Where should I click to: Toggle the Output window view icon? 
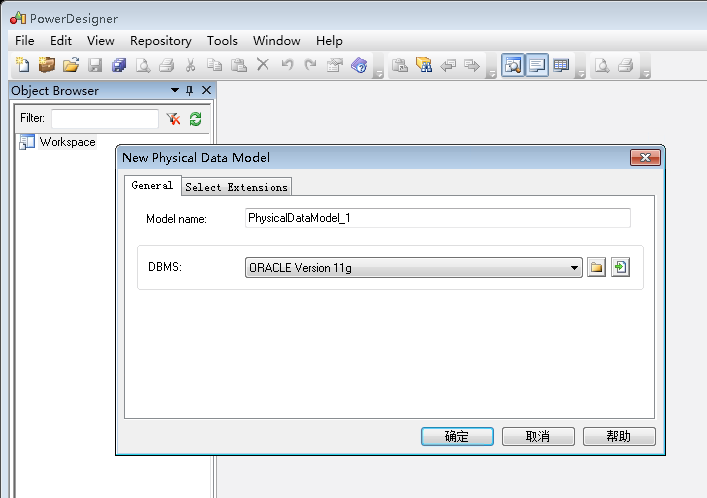[537, 65]
